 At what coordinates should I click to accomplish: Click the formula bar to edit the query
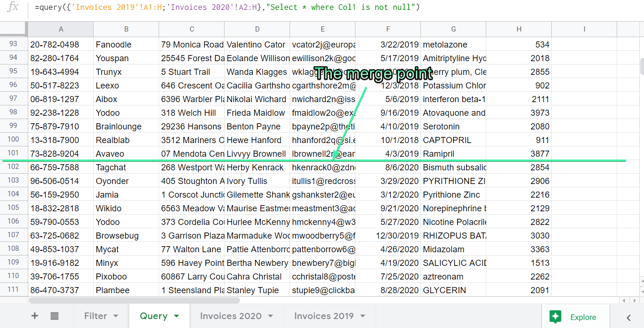235,7
